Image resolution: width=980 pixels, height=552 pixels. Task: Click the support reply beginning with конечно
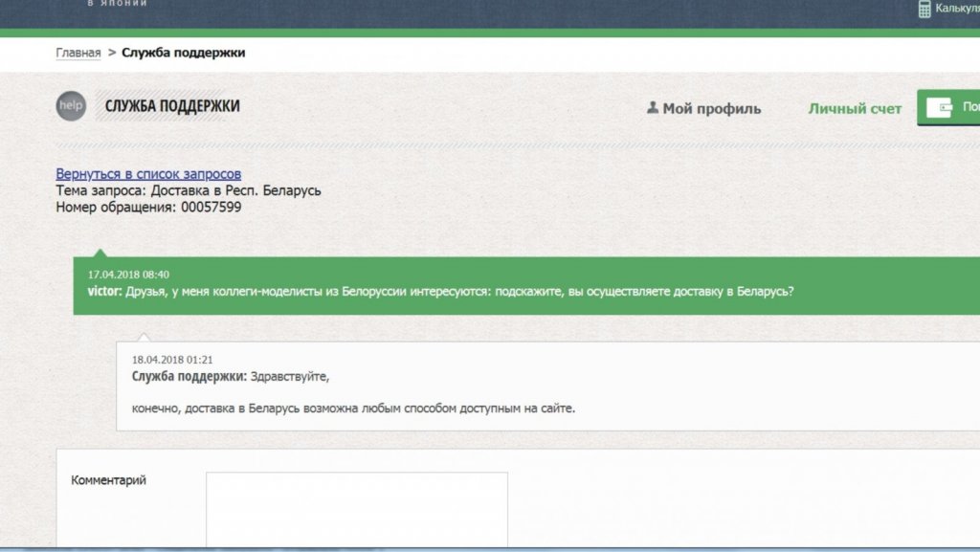coord(353,408)
